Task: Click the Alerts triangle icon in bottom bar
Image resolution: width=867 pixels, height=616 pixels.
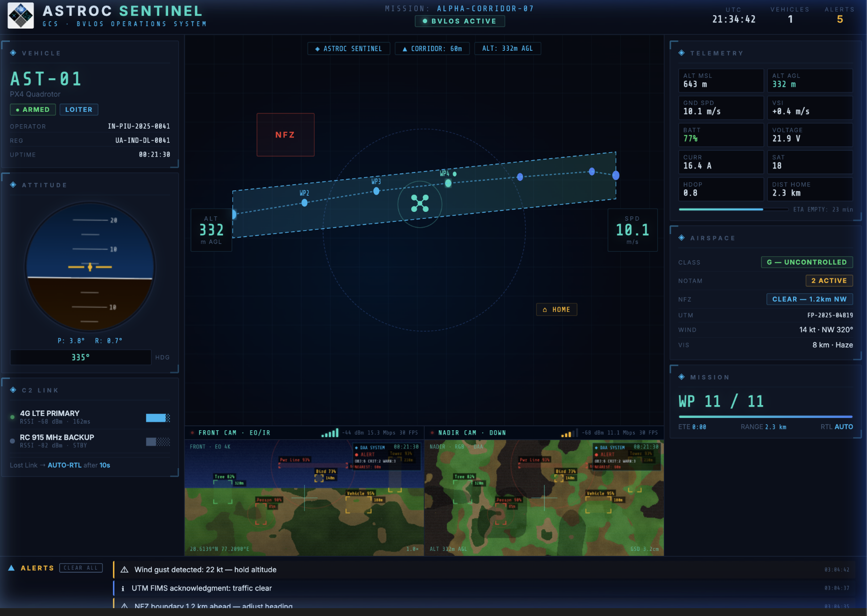Action: pos(11,568)
